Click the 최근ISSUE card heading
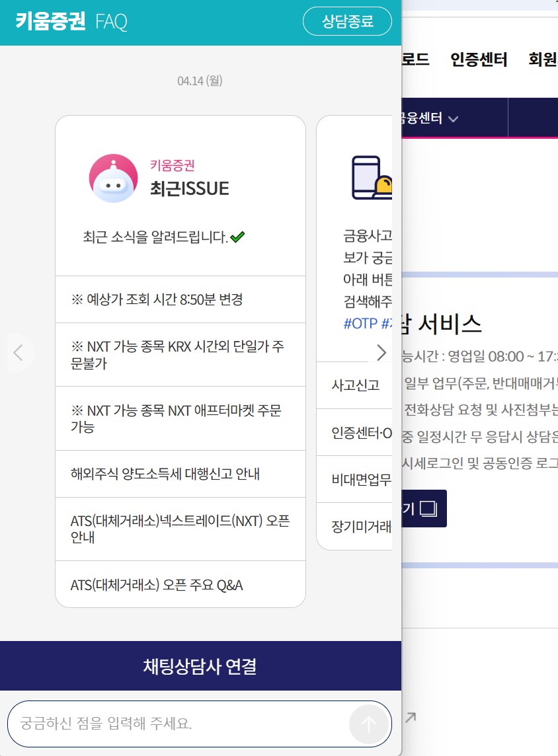 pyautogui.click(x=190, y=188)
